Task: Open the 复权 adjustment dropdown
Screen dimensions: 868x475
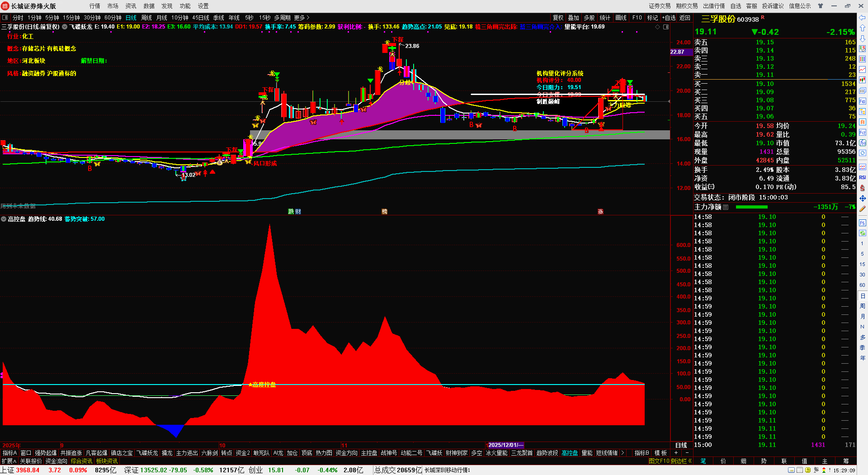Action: [x=558, y=18]
